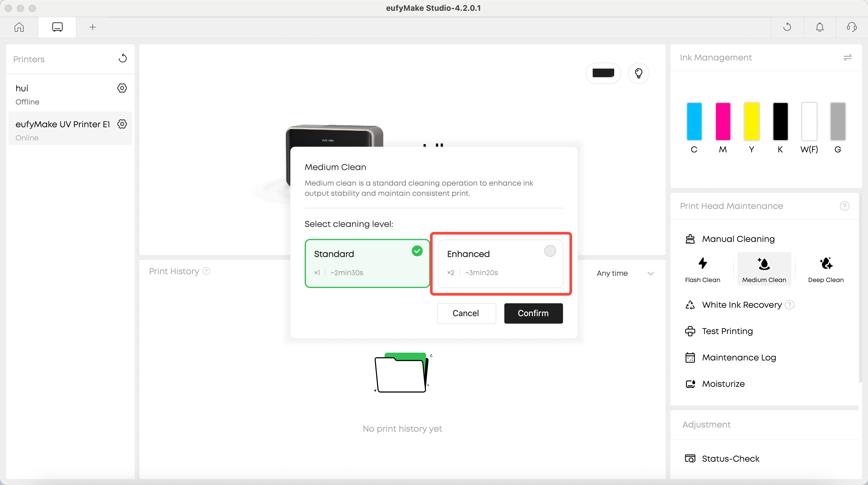The image size is (868, 485).
Task: Click the black printer status pill button
Action: (603, 73)
